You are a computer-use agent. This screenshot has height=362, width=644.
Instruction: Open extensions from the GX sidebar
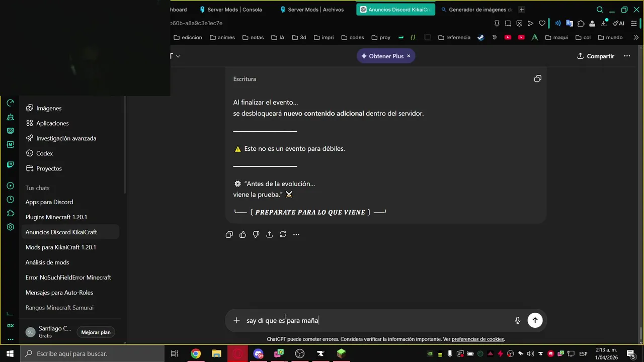[x=10, y=213]
